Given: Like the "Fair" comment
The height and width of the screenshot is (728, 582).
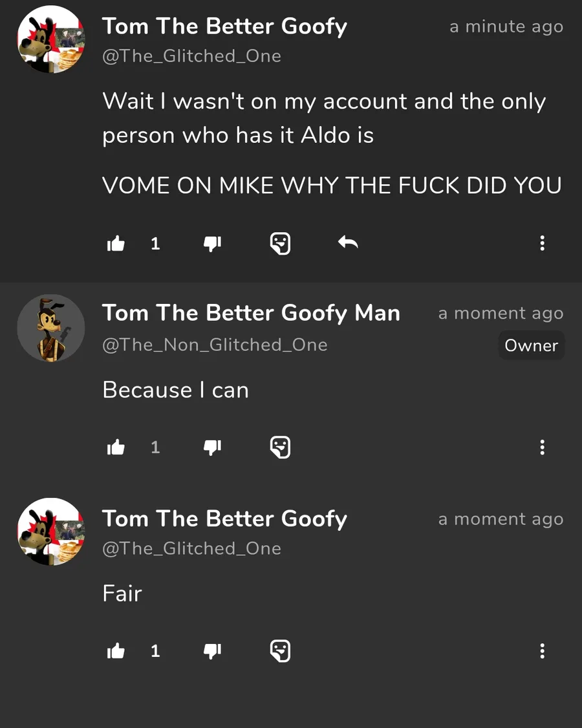Looking at the screenshot, I should point(116,651).
